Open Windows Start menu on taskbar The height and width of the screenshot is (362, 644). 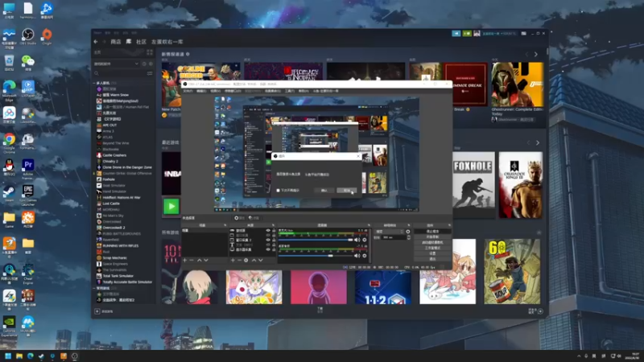pos(8,356)
